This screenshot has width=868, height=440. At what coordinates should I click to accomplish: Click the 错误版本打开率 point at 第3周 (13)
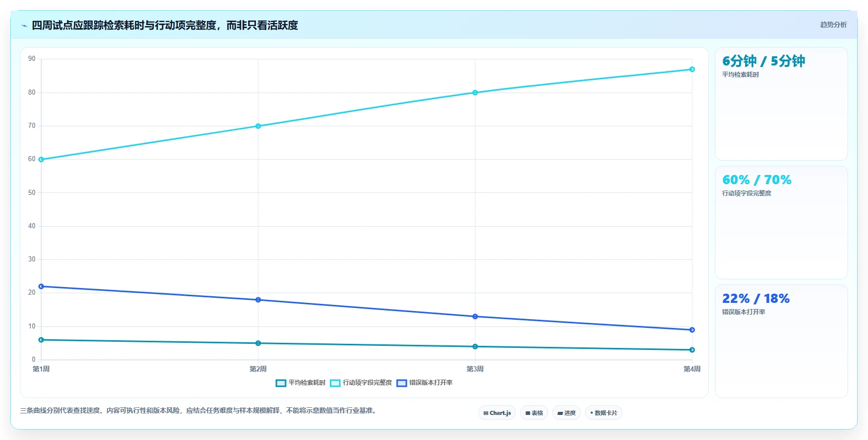click(475, 317)
